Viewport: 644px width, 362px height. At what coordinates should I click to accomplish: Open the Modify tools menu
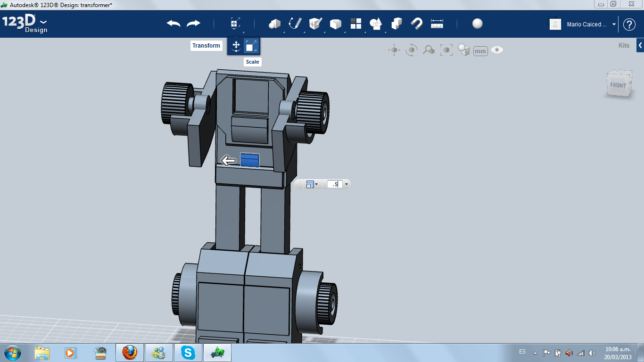pyautogui.click(x=336, y=24)
